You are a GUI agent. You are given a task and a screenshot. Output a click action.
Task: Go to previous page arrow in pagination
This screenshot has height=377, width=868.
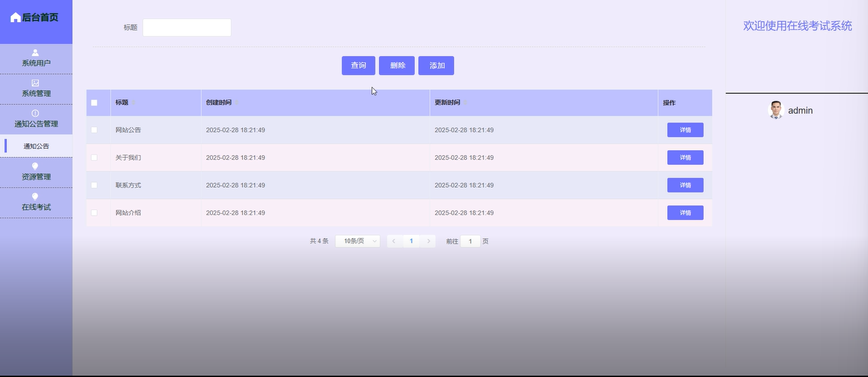tap(394, 241)
